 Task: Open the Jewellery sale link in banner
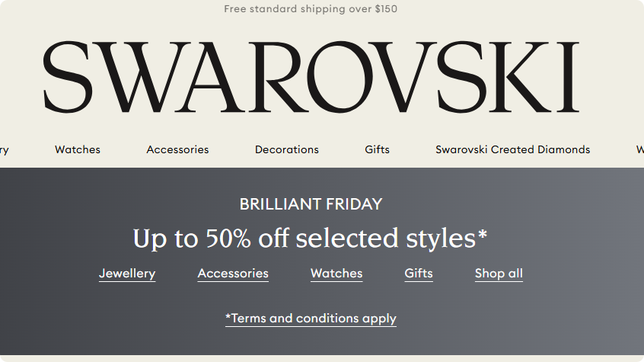(x=127, y=274)
